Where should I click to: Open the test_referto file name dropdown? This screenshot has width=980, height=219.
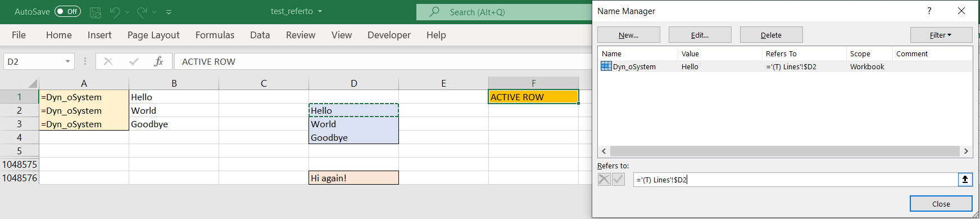320,11
